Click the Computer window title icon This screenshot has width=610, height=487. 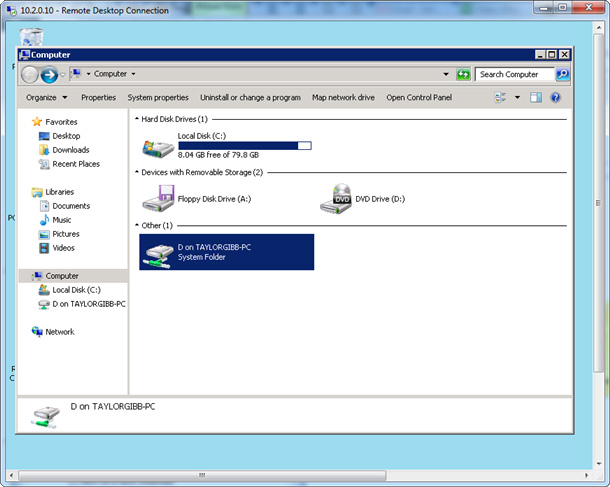25,55
